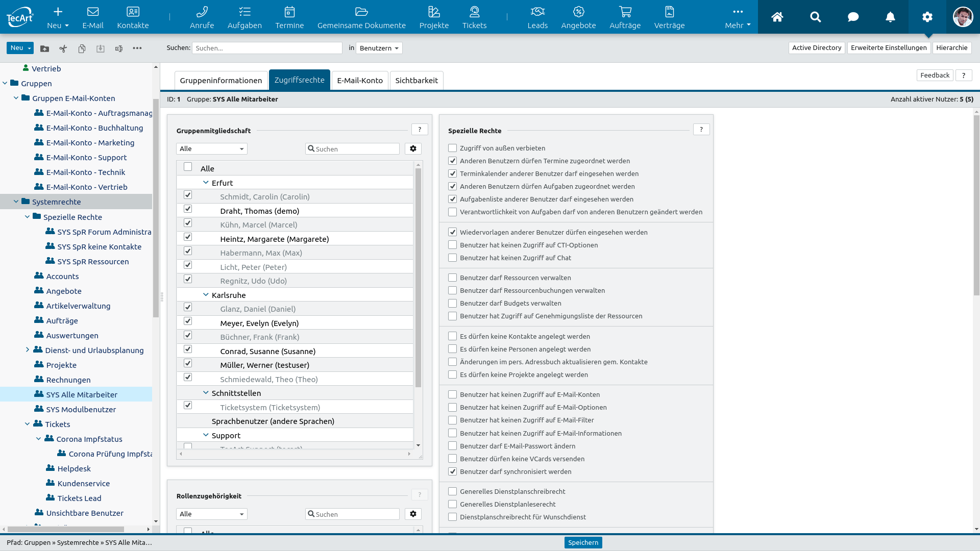Click the cut (scissors) toolbar icon
Viewport: 980px width, 551px height.
point(63,48)
